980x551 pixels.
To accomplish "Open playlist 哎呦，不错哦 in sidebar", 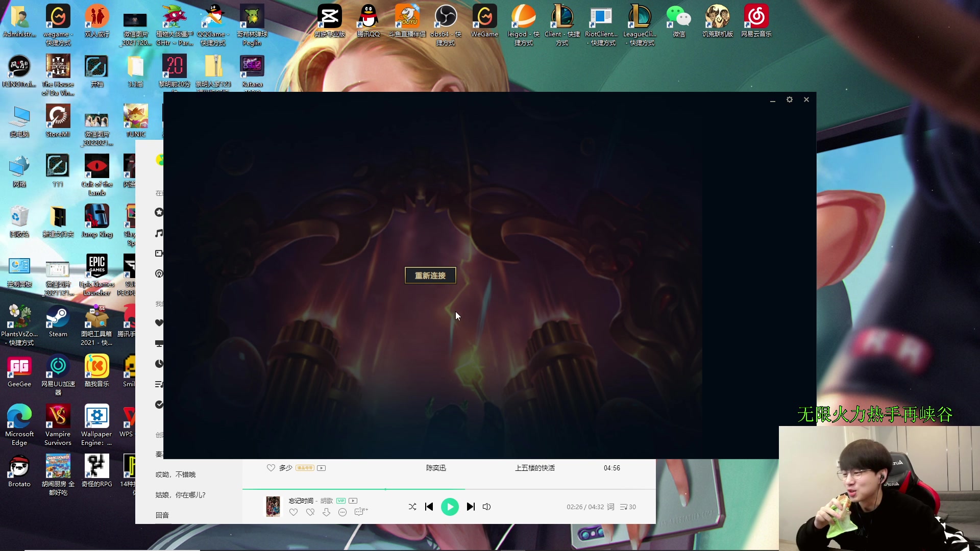I will coord(176,474).
